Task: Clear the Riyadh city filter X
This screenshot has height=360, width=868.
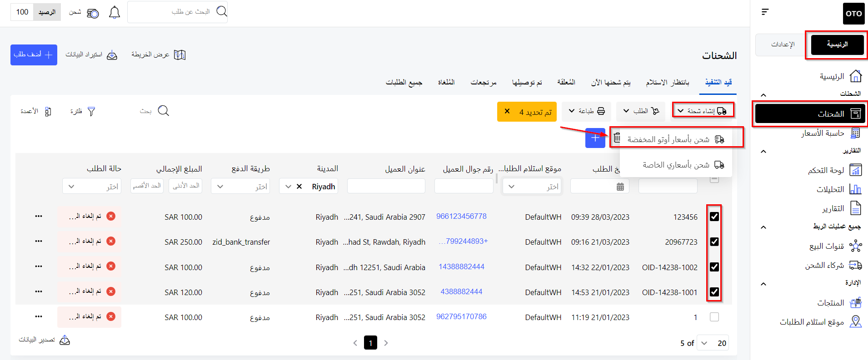Action: (x=299, y=187)
